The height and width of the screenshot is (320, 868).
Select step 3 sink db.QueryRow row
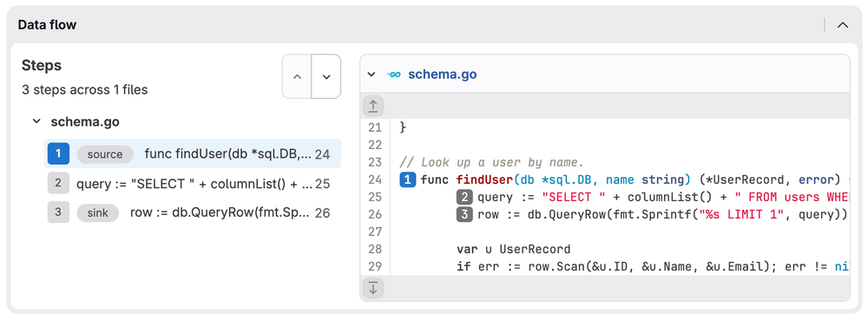point(192,212)
